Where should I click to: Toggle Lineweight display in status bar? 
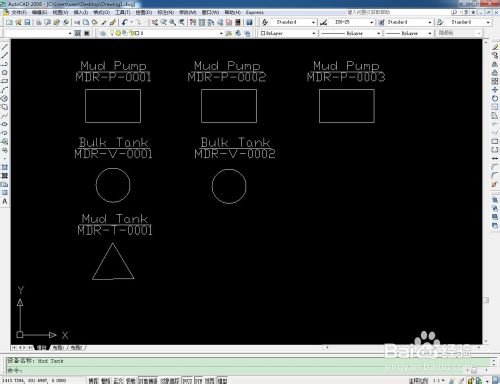coord(209,380)
